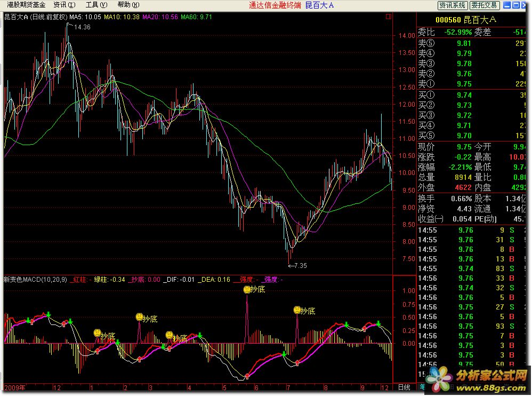This screenshot has width=532, height=396.
Task: Open the 资讯(I) menu
Action: tap(65, 5)
